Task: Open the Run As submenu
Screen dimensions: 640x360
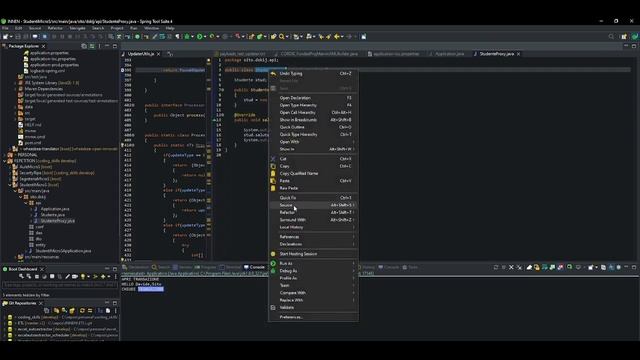Action: (313, 264)
